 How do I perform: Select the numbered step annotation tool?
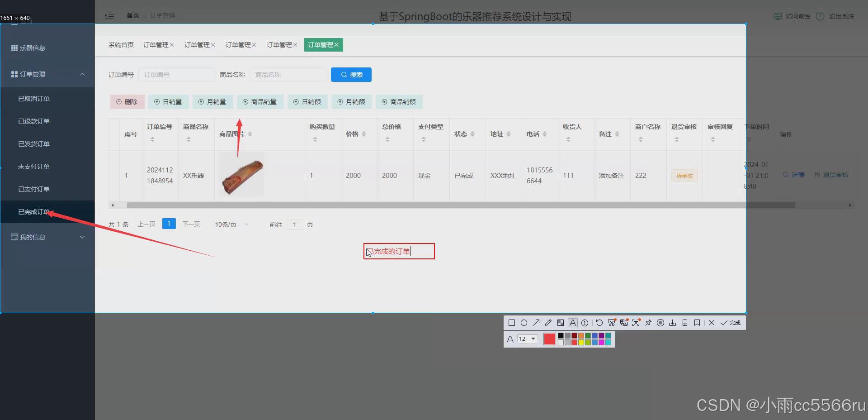585,323
